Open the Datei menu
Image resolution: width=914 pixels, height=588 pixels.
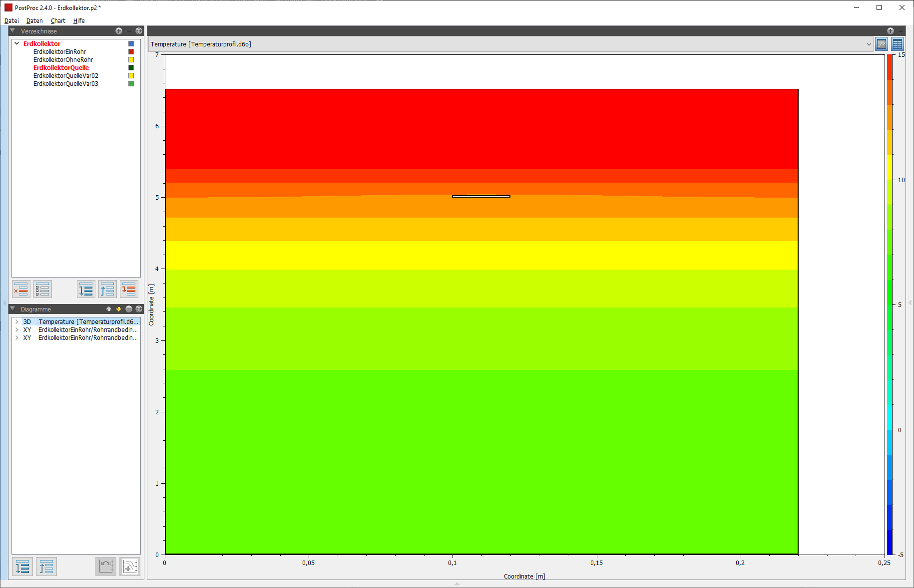[x=11, y=20]
